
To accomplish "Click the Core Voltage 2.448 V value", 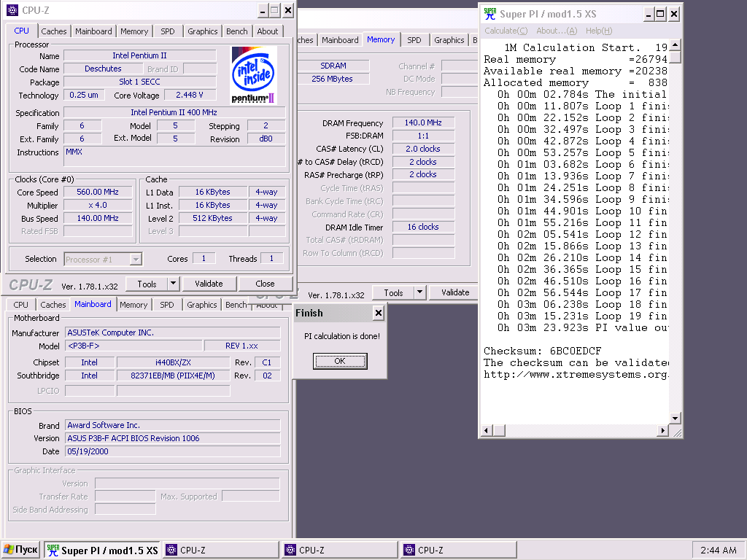I will pos(190,95).
